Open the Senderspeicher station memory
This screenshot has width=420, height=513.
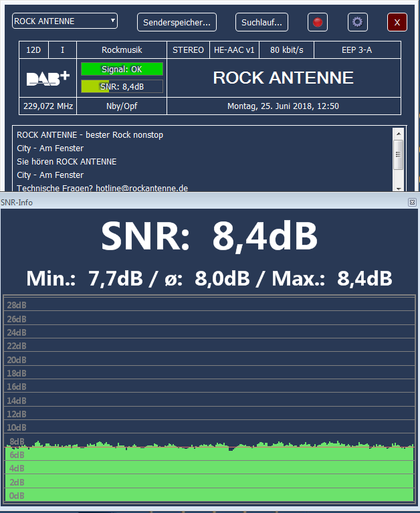177,22
